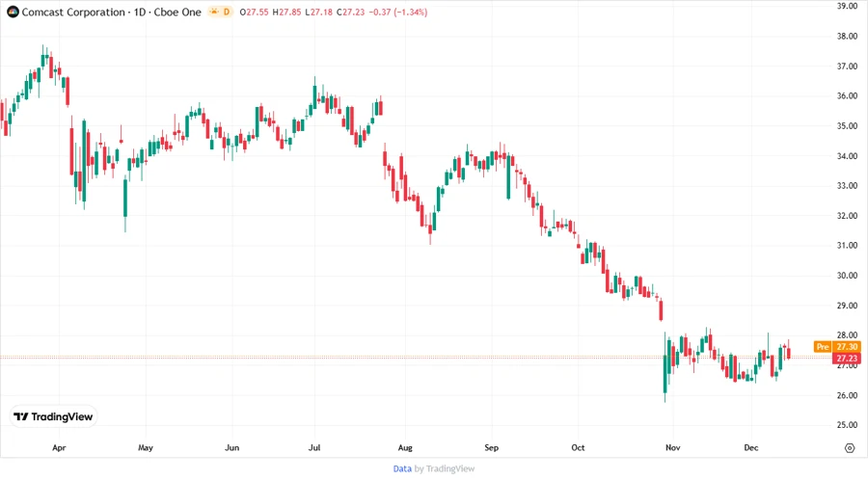Image resolution: width=868 pixels, height=480 pixels.
Task: Select the orange Pre 27.30 price label
Action: pyautogui.click(x=837, y=347)
